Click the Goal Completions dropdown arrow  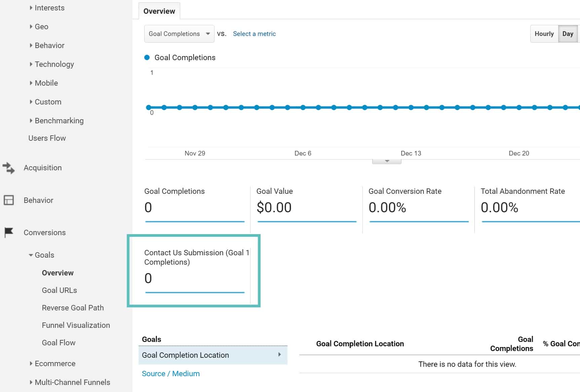[208, 34]
